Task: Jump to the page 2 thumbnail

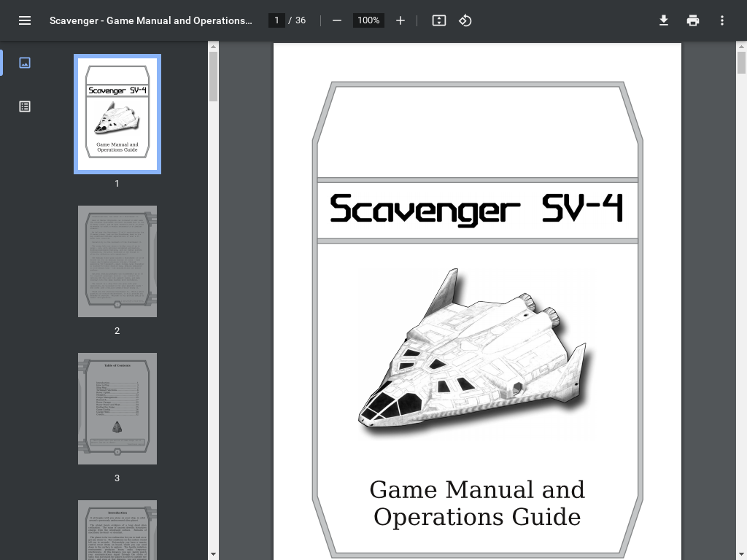Action: click(117, 261)
